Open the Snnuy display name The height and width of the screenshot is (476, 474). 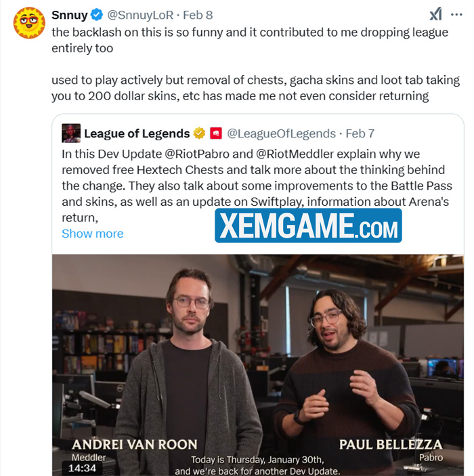(70, 15)
